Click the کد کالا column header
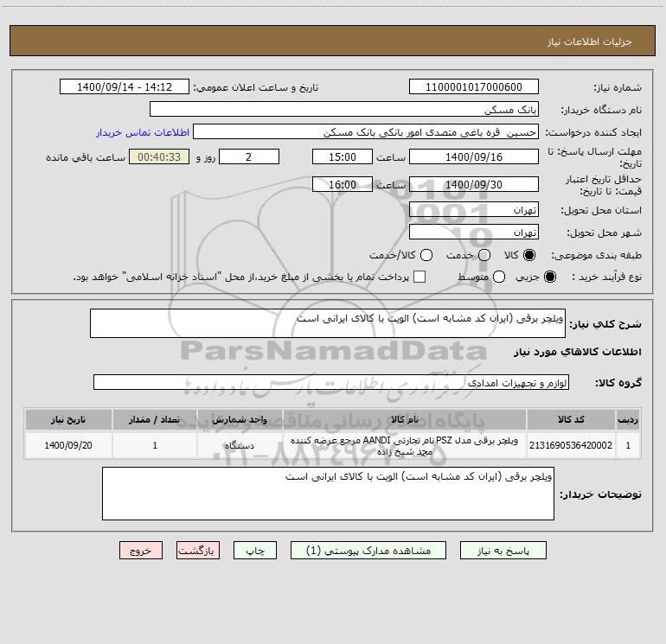The height and width of the screenshot is (644, 666). [571, 419]
